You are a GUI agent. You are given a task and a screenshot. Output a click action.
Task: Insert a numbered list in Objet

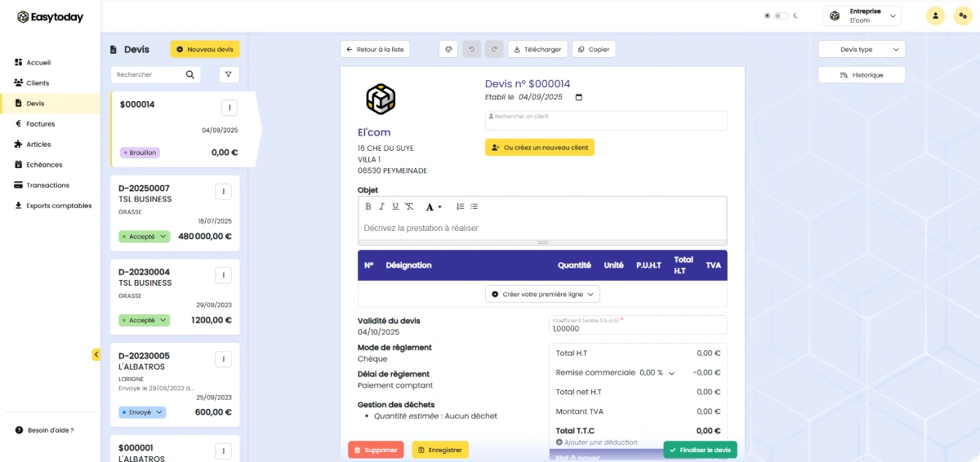(460, 207)
